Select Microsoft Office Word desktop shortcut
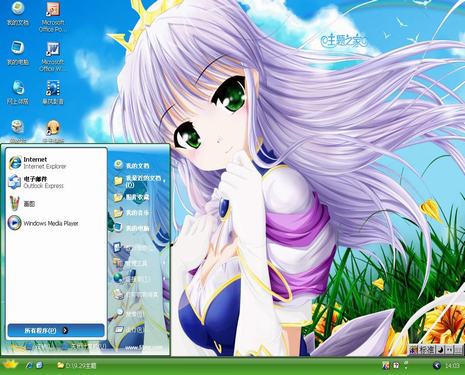Screen dimensions: 465x375 (53, 56)
